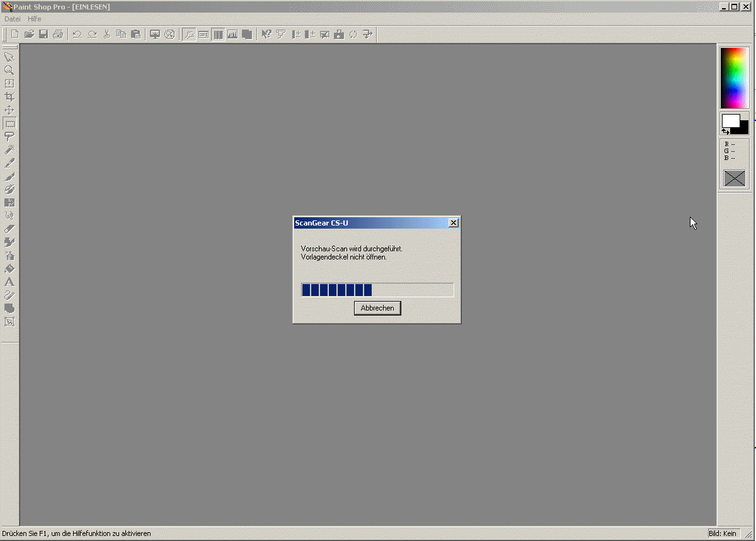Select the Dropper tool
The width and height of the screenshot is (756, 541).
9,163
